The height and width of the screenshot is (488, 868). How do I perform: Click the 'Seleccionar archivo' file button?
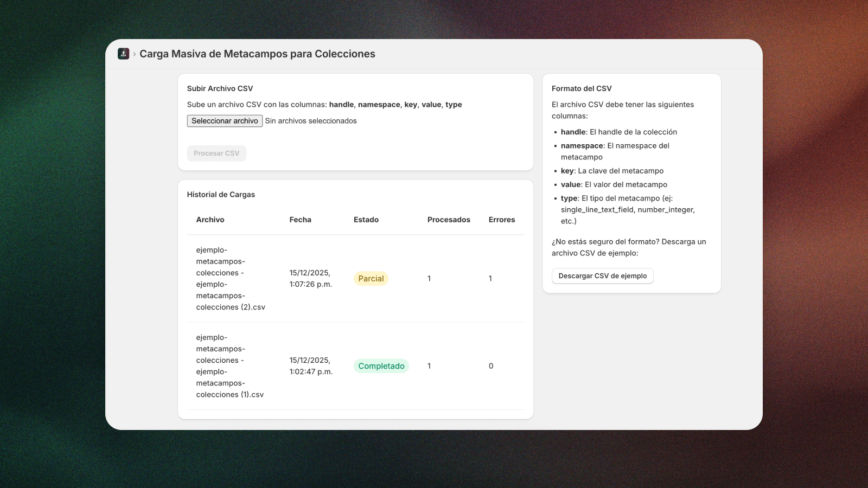coord(225,121)
